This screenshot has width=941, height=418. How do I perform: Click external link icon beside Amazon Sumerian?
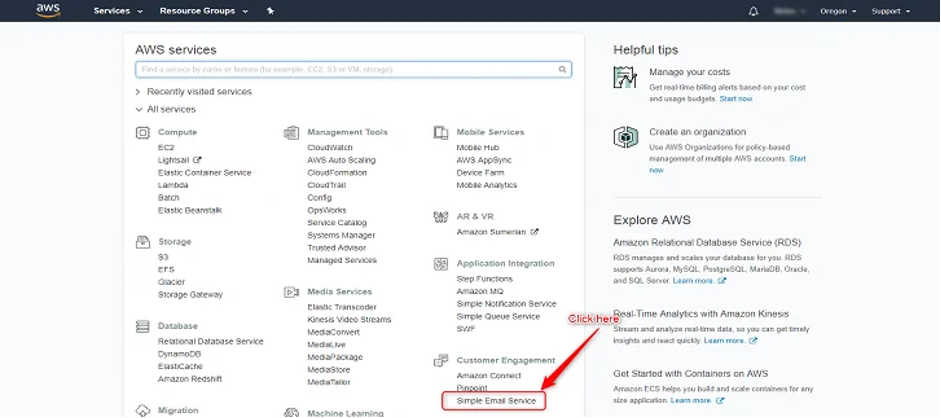(534, 232)
